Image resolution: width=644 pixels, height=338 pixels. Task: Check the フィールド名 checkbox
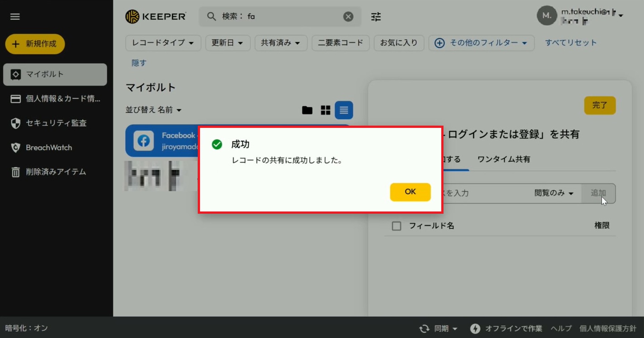(x=396, y=226)
